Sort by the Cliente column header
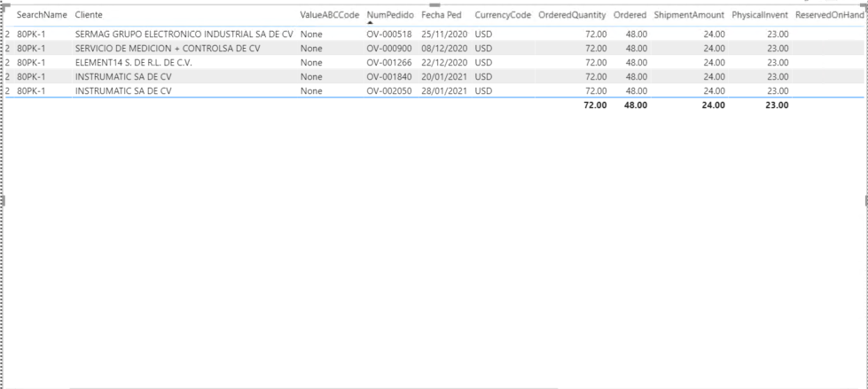Image resolution: width=868 pixels, height=389 pixels. click(89, 15)
